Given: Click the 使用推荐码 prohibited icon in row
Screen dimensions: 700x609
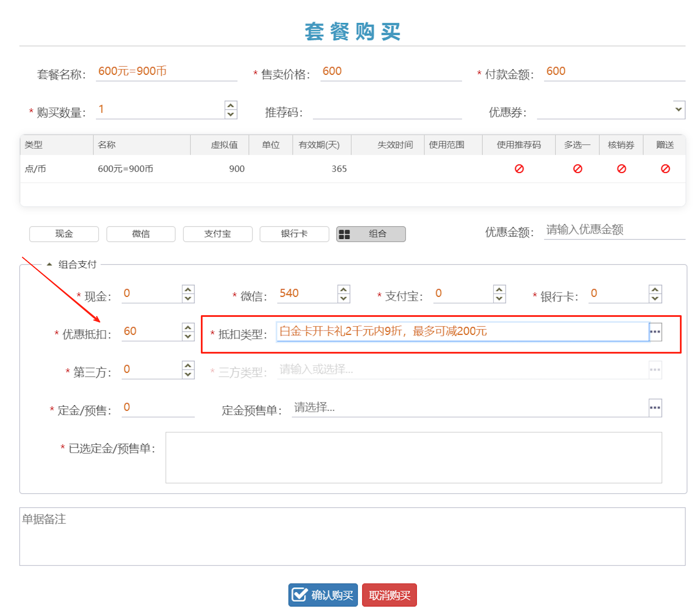Looking at the screenshot, I should point(519,169).
